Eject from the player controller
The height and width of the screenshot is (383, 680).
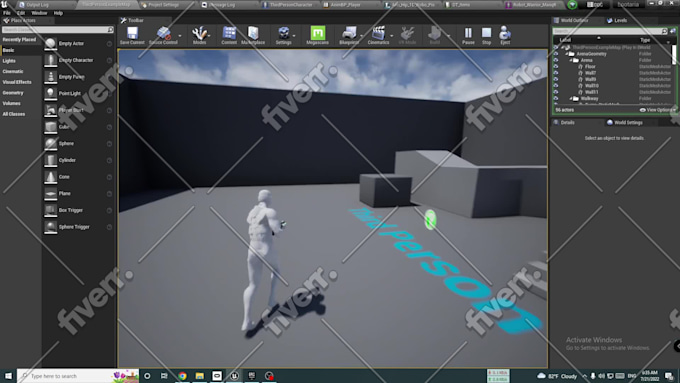[505, 33]
